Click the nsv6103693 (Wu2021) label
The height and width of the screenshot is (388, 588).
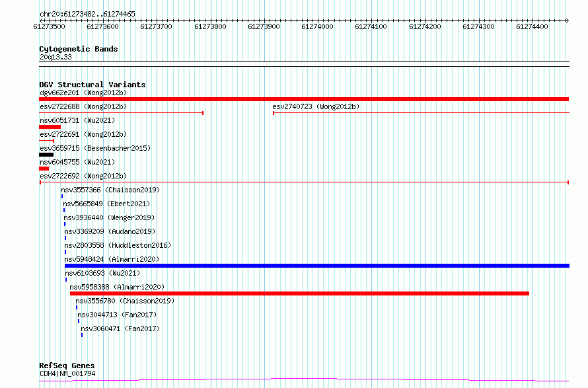point(102,273)
